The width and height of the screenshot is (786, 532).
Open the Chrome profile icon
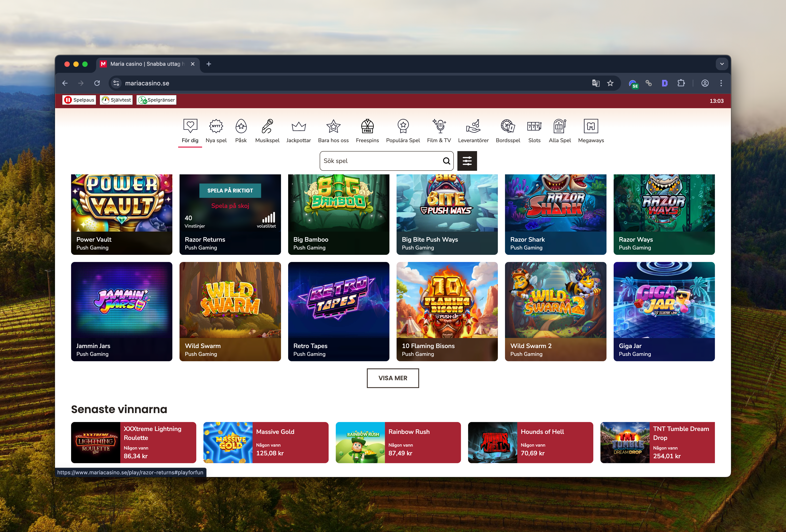705,83
